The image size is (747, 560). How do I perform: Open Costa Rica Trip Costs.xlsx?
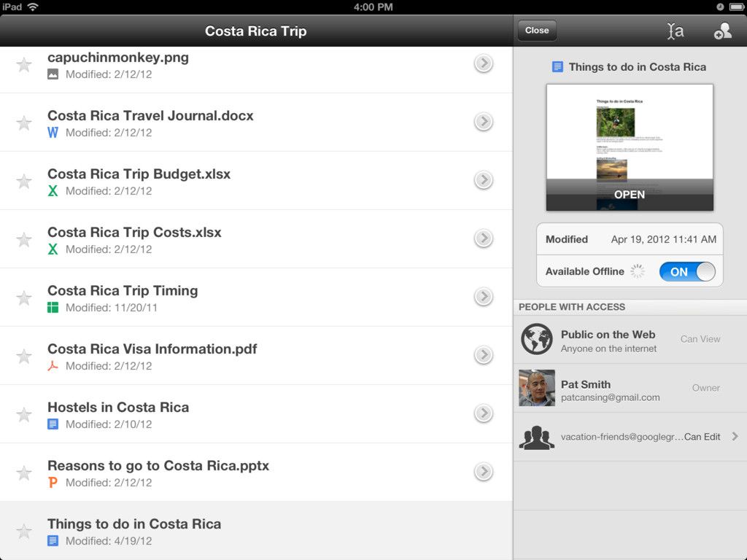point(134,233)
